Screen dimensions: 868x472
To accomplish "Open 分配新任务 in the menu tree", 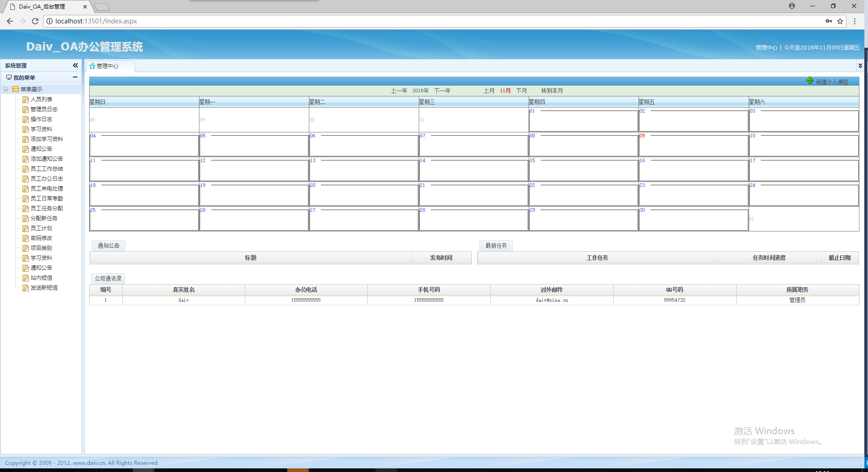I will pos(44,218).
